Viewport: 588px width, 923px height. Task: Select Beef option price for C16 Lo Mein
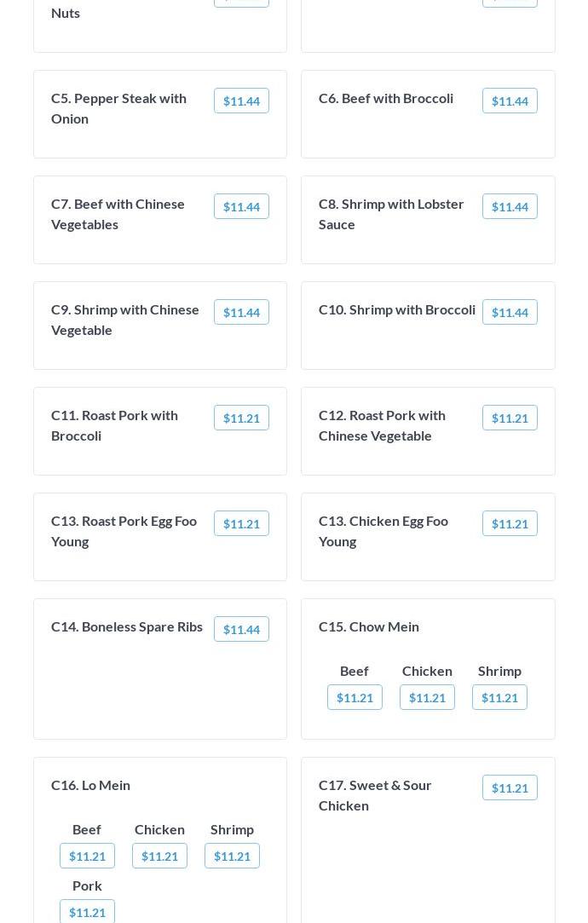(x=87, y=856)
